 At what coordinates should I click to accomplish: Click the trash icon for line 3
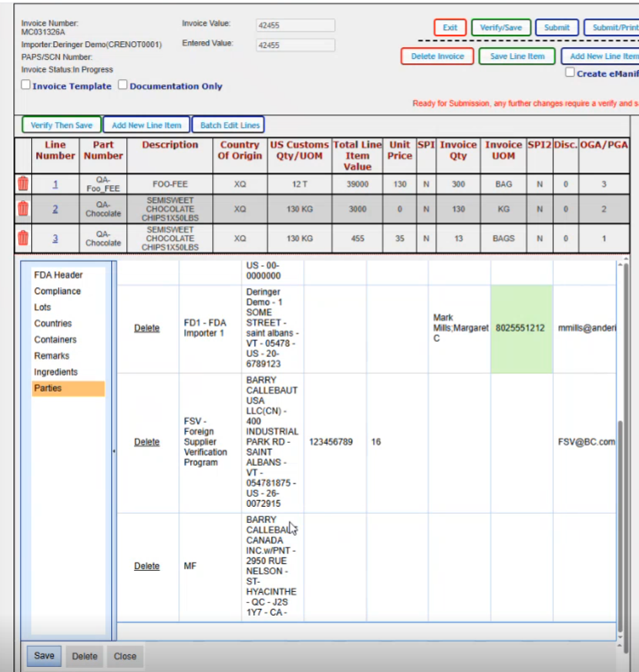(x=23, y=238)
